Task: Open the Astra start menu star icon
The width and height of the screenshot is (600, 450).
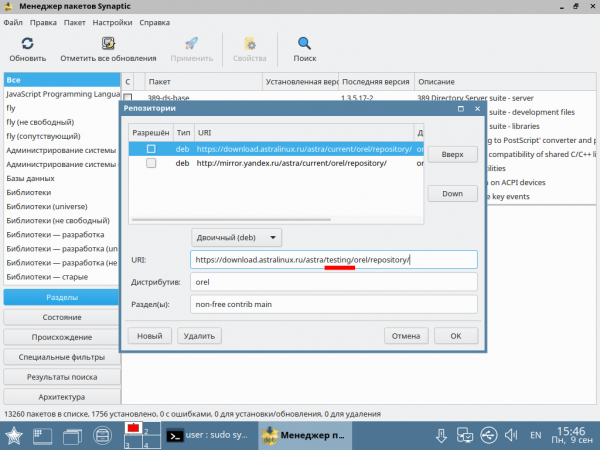Action: (x=17, y=435)
